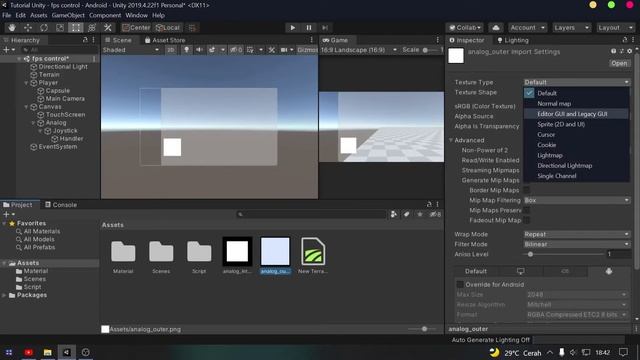Adjust Game view Scale slider
Screen dimensions: 640x360
click(431, 50)
